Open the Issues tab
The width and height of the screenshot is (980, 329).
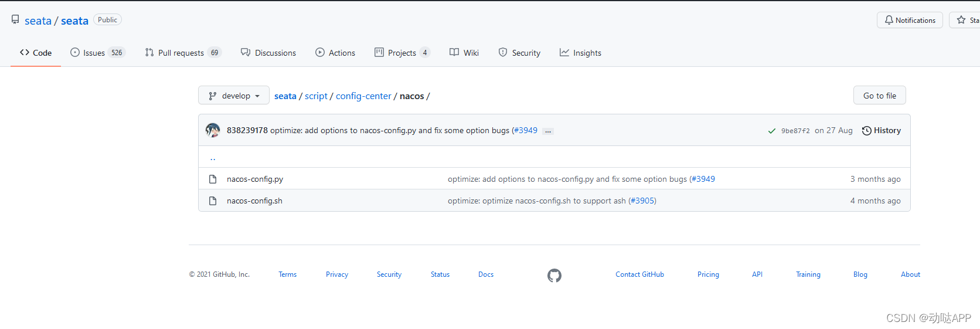pos(97,53)
